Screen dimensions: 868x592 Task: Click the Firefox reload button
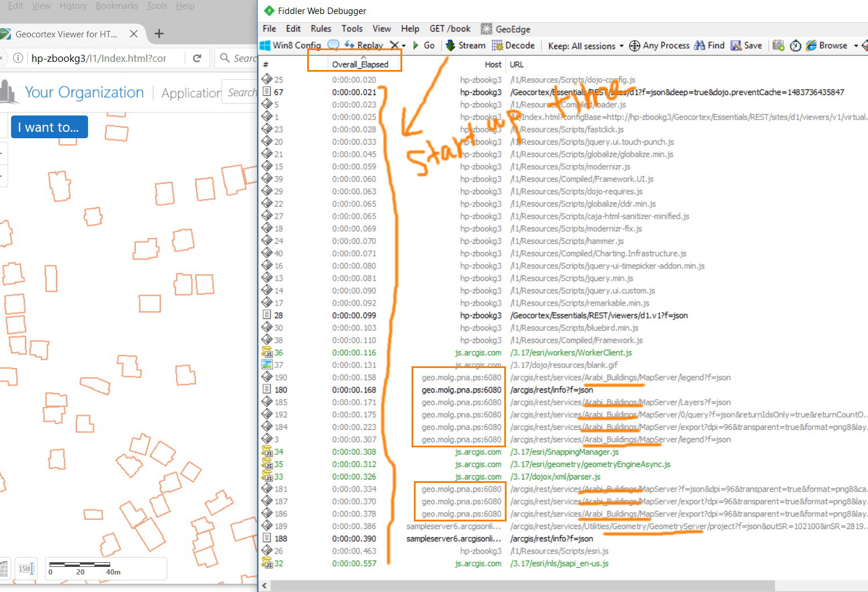tap(197, 58)
